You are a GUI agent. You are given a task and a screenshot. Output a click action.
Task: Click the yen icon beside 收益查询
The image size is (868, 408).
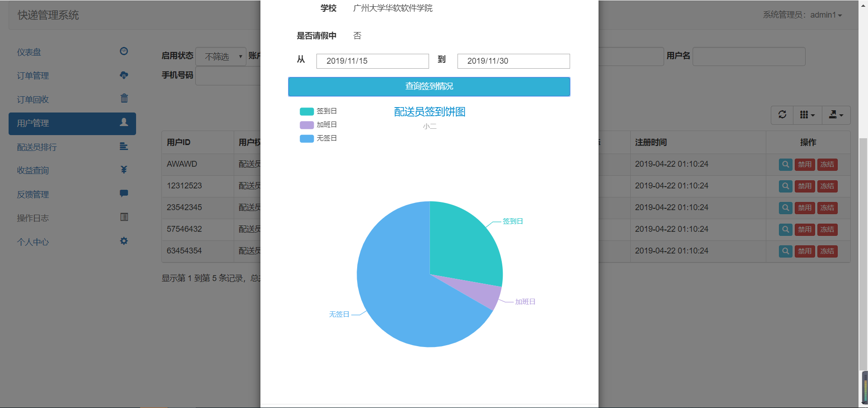[x=124, y=169]
